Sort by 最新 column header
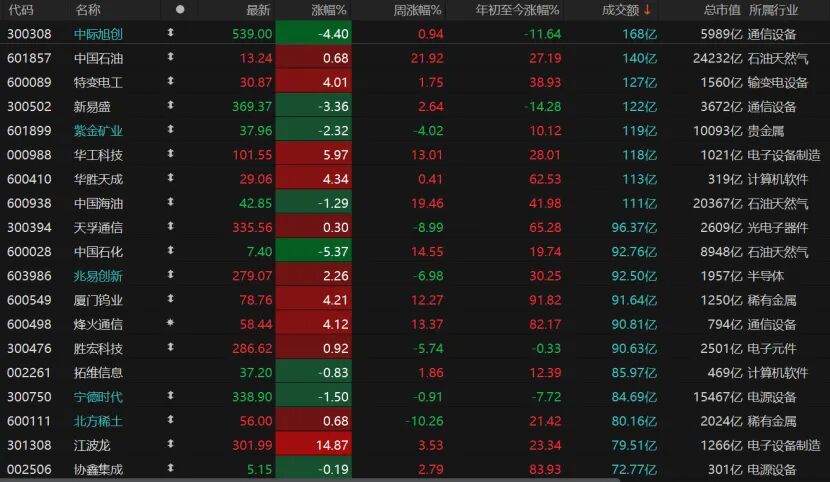 [x=258, y=10]
